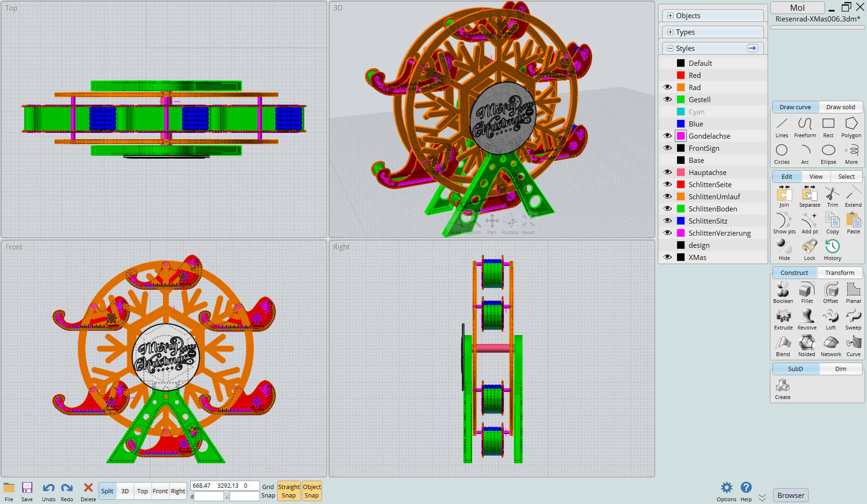The height and width of the screenshot is (504, 867).
Task: Select the Draw curve tab
Action: tap(795, 107)
